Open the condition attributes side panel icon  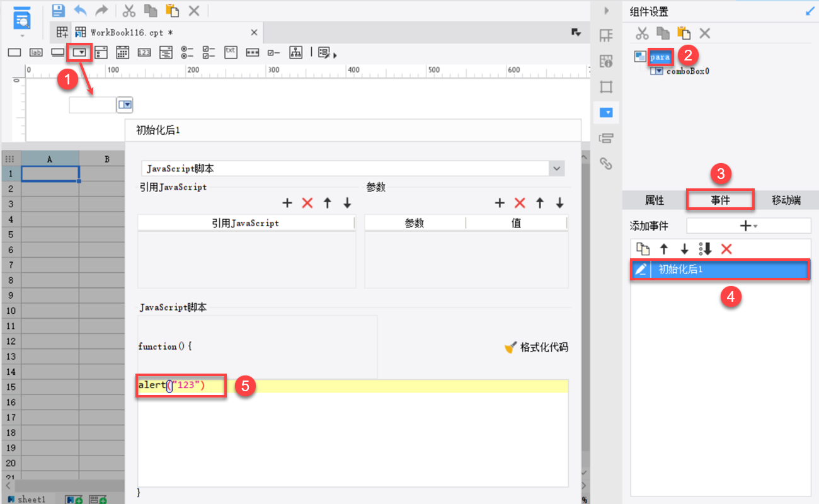(606, 139)
